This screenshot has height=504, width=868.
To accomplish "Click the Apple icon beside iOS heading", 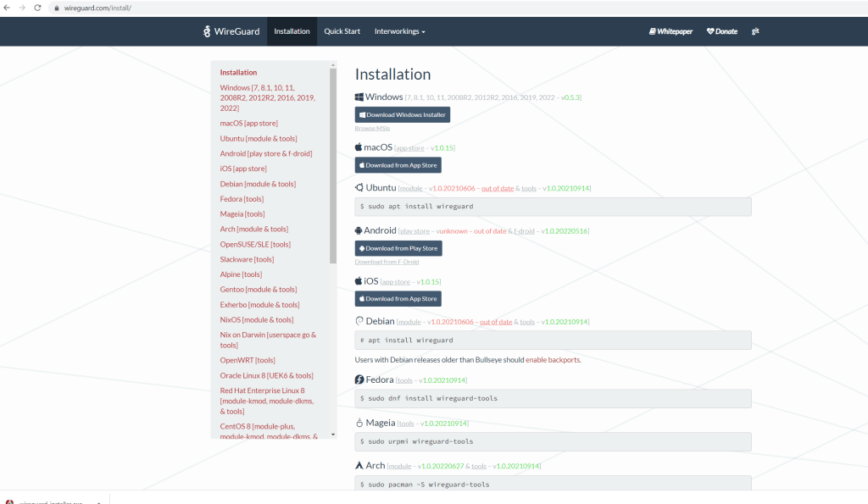I will (359, 281).
